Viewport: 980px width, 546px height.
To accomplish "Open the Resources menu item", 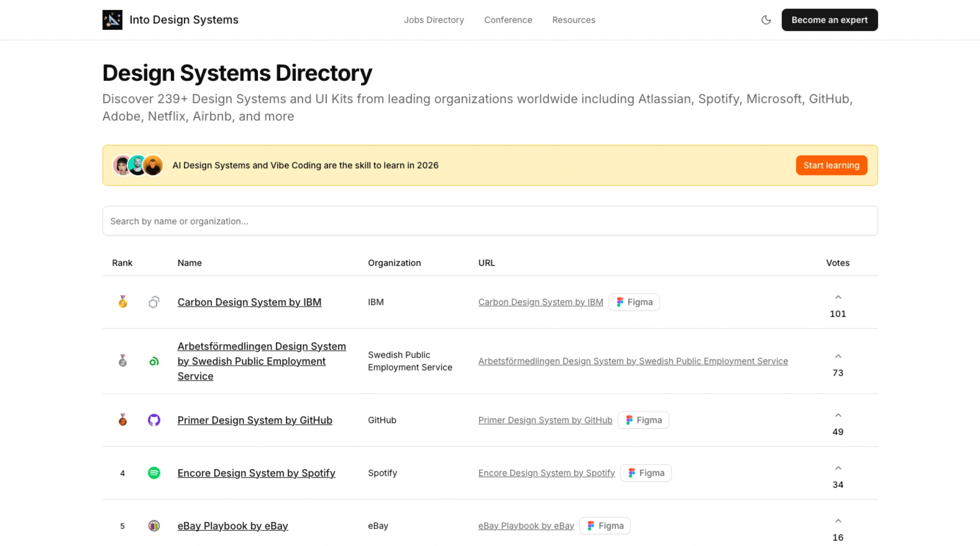I will coord(573,20).
